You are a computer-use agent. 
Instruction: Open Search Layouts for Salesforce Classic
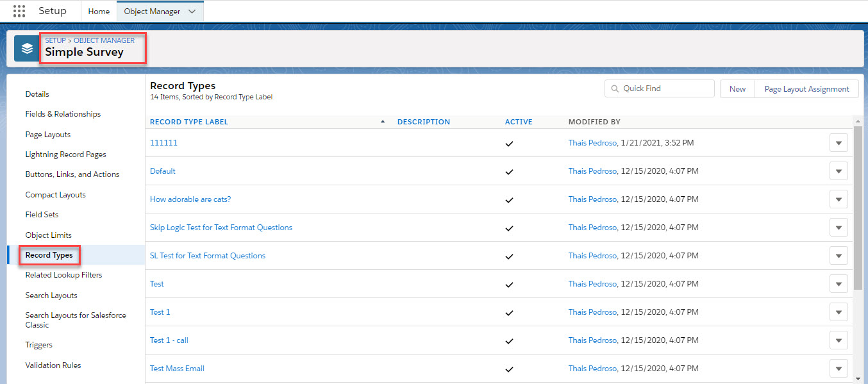(x=76, y=320)
